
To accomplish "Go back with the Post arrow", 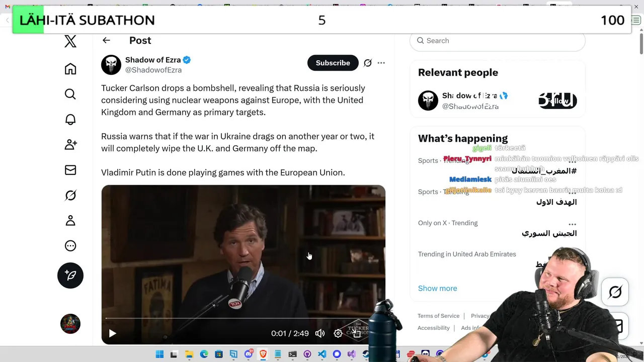I will (106, 40).
